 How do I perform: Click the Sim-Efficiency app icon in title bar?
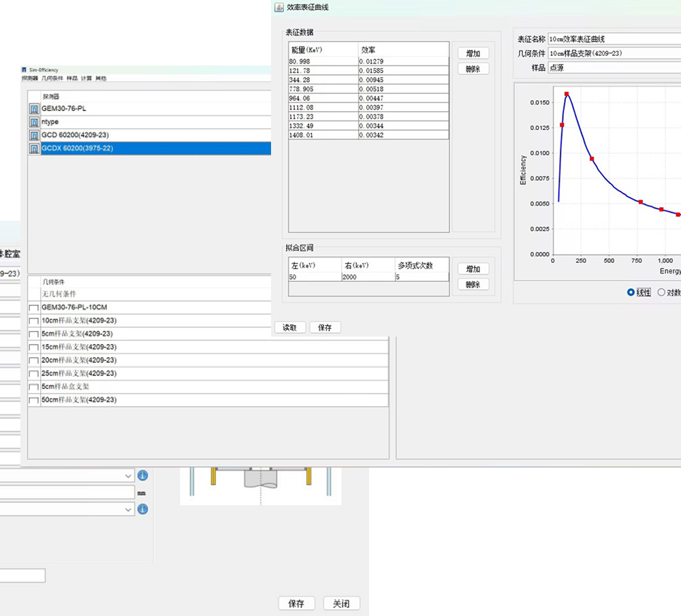pos(25,70)
